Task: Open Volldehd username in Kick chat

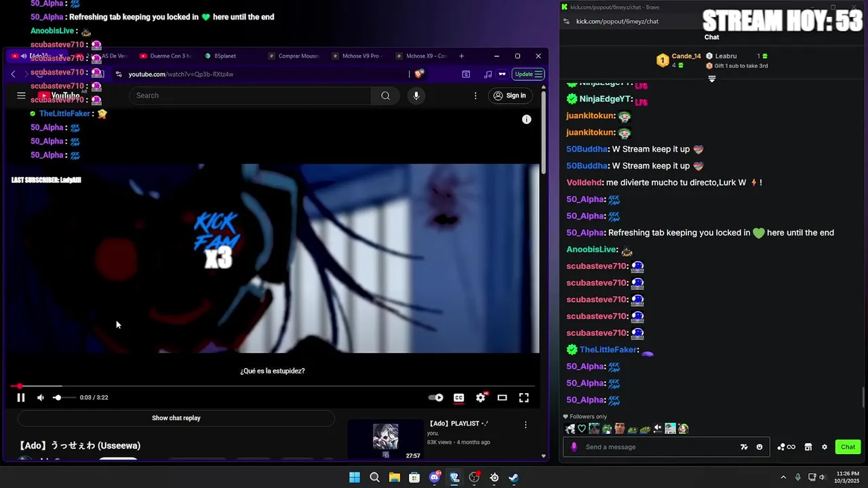Action: (584, 182)
